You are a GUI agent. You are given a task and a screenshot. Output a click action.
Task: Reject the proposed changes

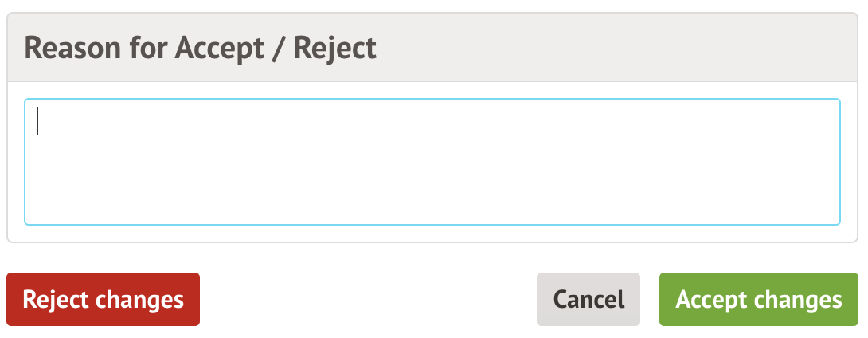[103, 300]
